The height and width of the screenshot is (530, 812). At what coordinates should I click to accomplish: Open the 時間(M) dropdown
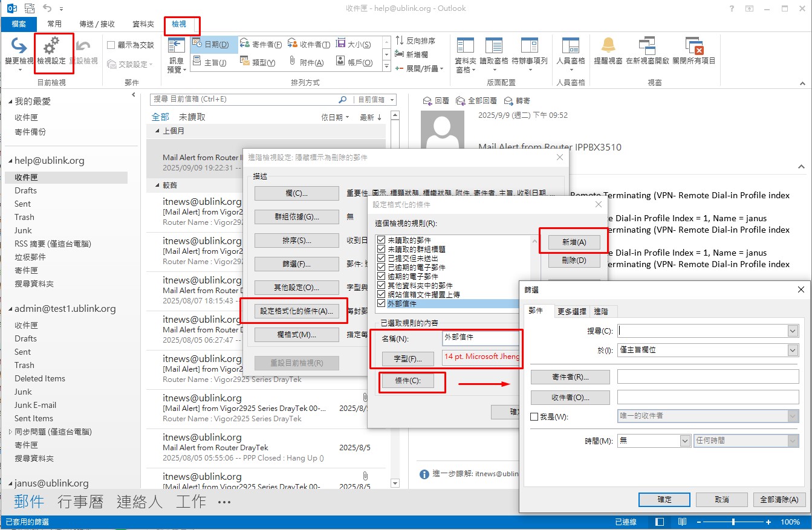click(x=685, y=441)
